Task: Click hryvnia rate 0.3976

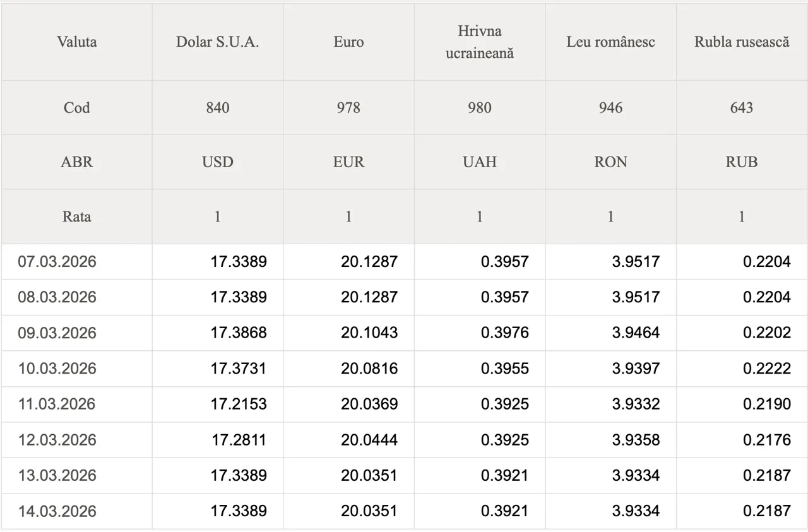Action: pyautogui.click(x=504, y=333)
